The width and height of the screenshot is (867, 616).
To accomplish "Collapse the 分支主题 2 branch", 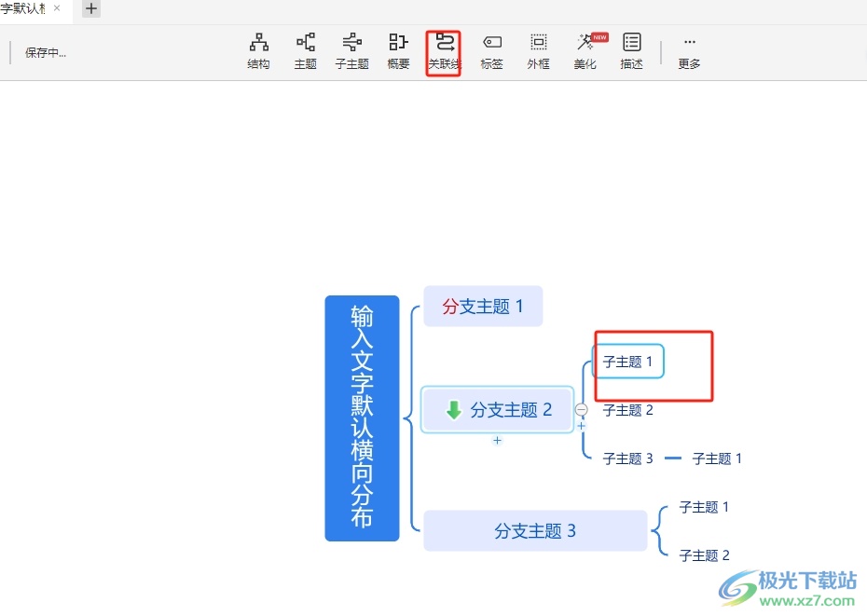I will point(582,409).
